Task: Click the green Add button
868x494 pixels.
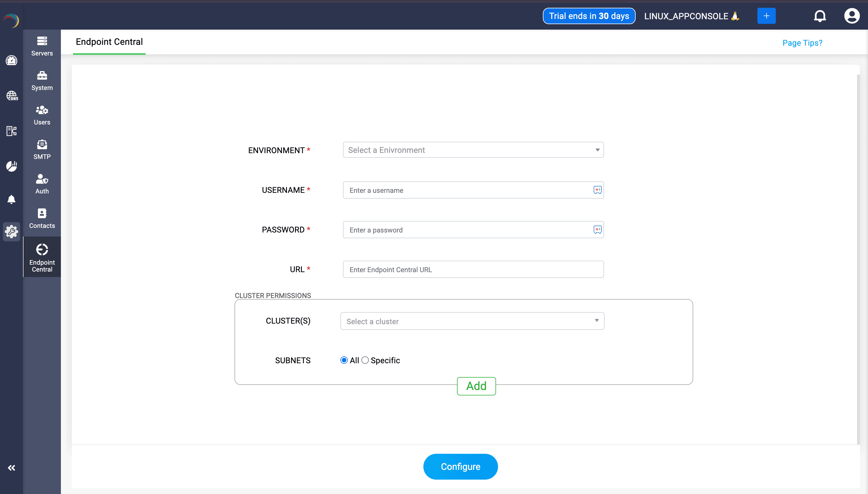Action: [x=476, y=386]
